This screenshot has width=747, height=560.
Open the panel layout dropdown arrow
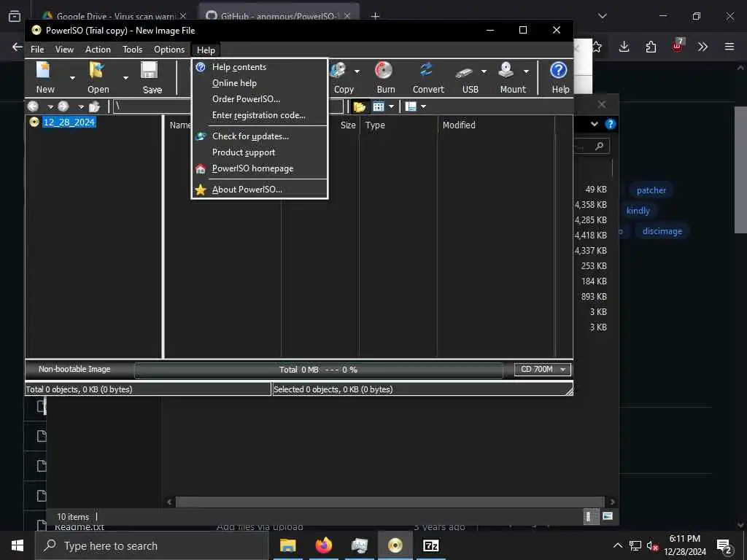pyautogui.click(x=424, y=106)
